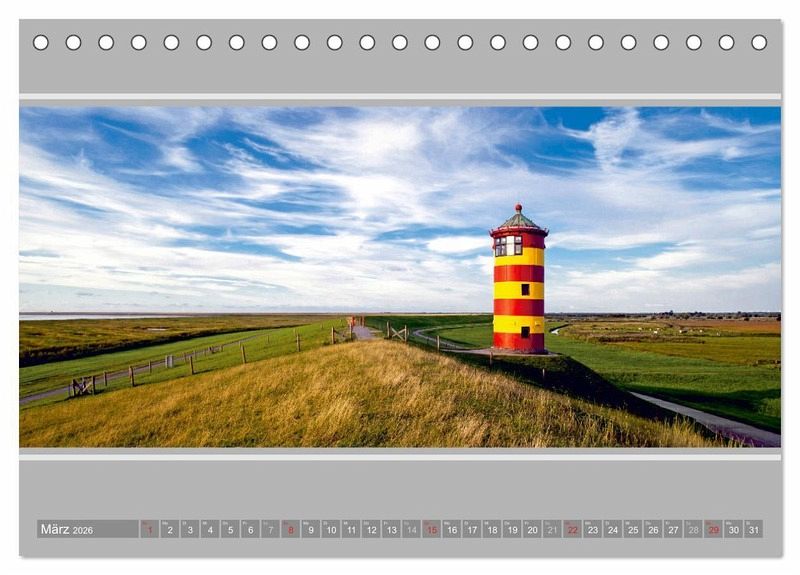Click day 12 in the calendar strip

click(371, 529)
